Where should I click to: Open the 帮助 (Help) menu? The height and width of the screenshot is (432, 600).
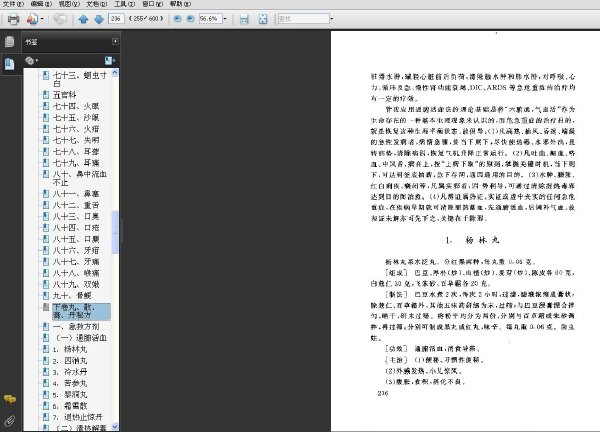click(x=180, y=4)
